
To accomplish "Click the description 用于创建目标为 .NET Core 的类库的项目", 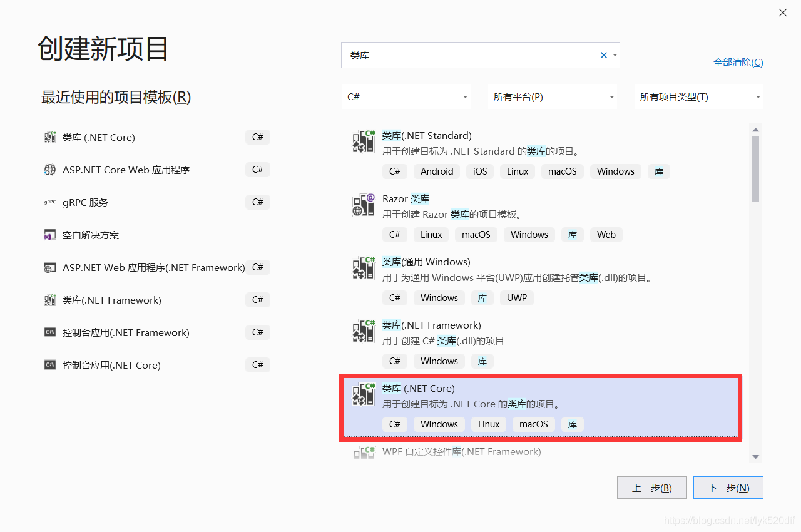I will [472, 404].
